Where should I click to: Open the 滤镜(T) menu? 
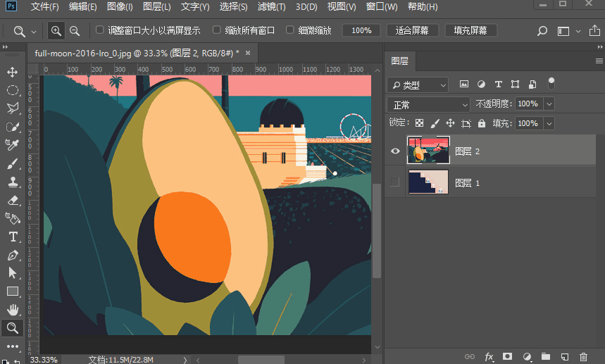(x=272, y=6)
